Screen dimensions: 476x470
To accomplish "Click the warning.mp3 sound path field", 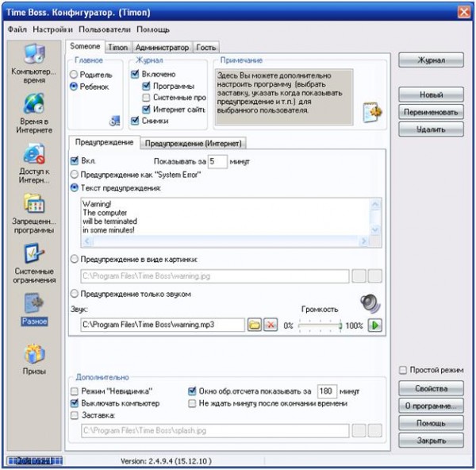I will tap(163, 325).
